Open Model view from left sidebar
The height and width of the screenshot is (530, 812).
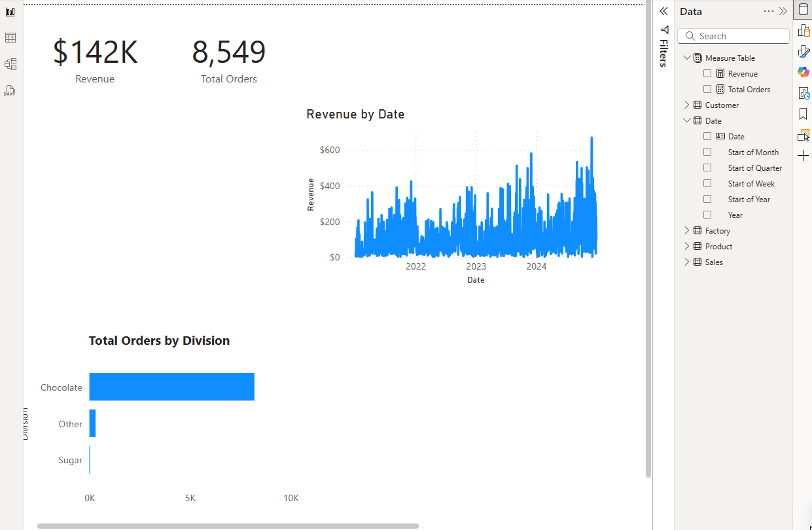pyautogui.click(x=10, y=64)
